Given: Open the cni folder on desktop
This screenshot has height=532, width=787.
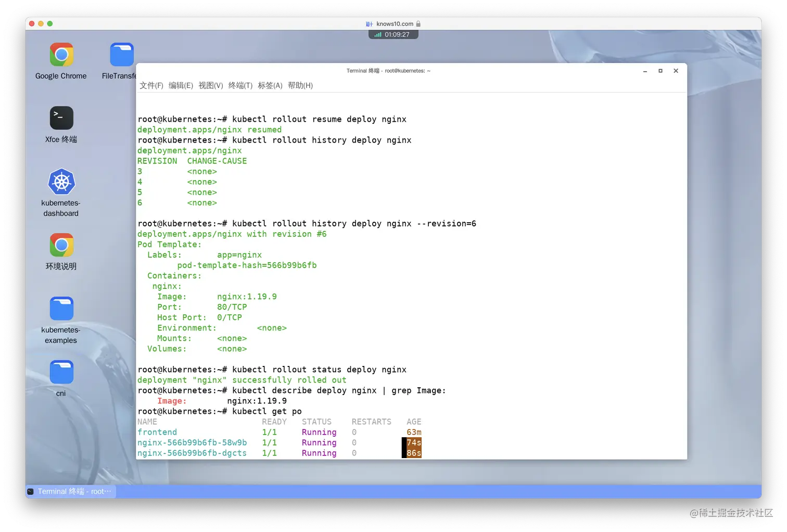Looking at the screenshot, I should (61, 371).
